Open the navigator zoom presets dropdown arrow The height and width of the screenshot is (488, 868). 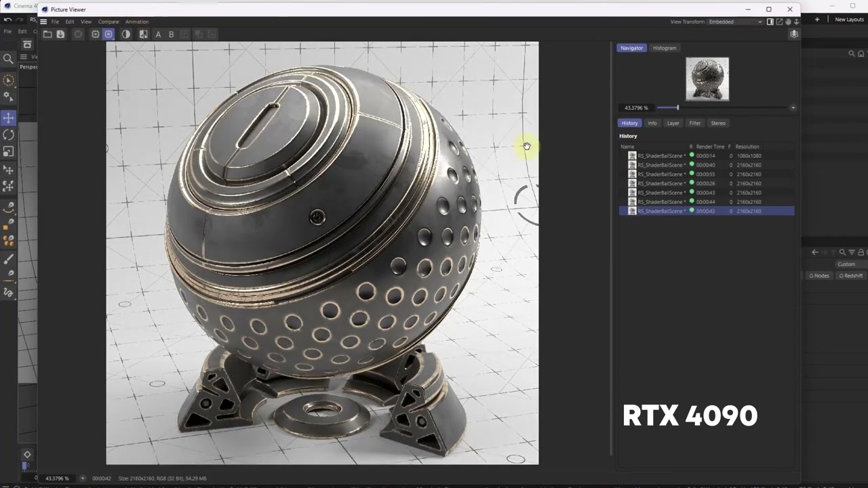coord(793,108)
